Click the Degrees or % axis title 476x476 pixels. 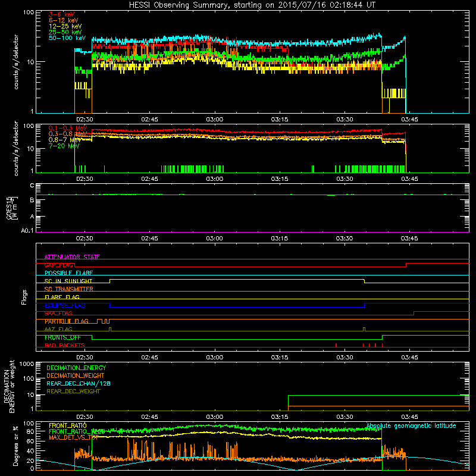click(15, 446)
